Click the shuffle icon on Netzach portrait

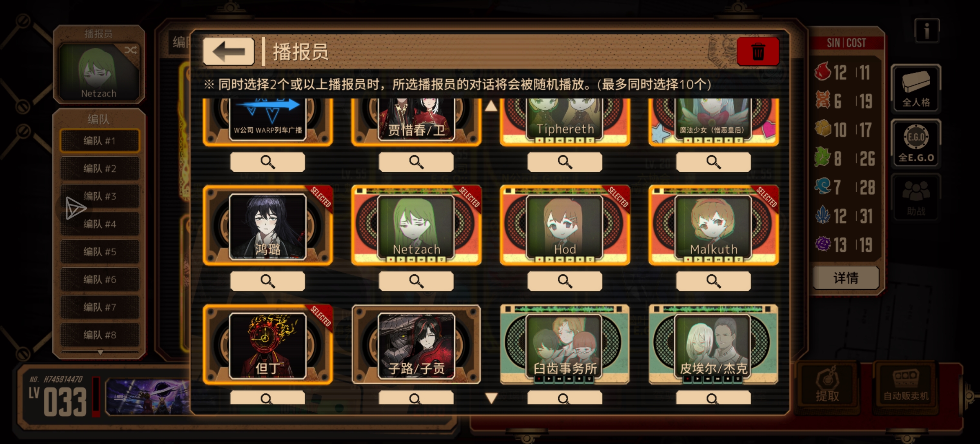[130, 50]
